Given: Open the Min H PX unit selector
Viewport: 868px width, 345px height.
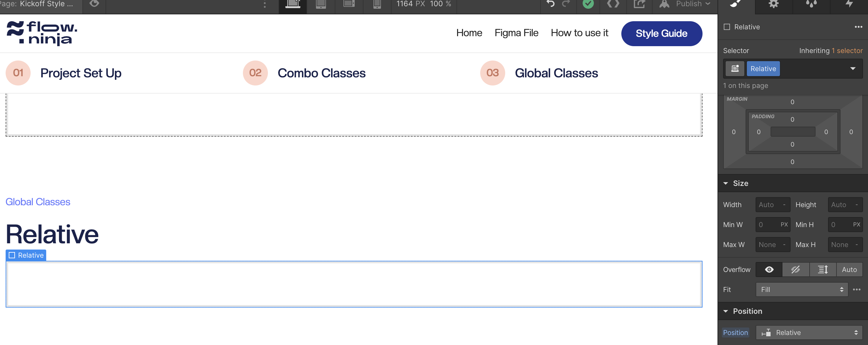Looking at the screenshot, I should click(856, 225).
